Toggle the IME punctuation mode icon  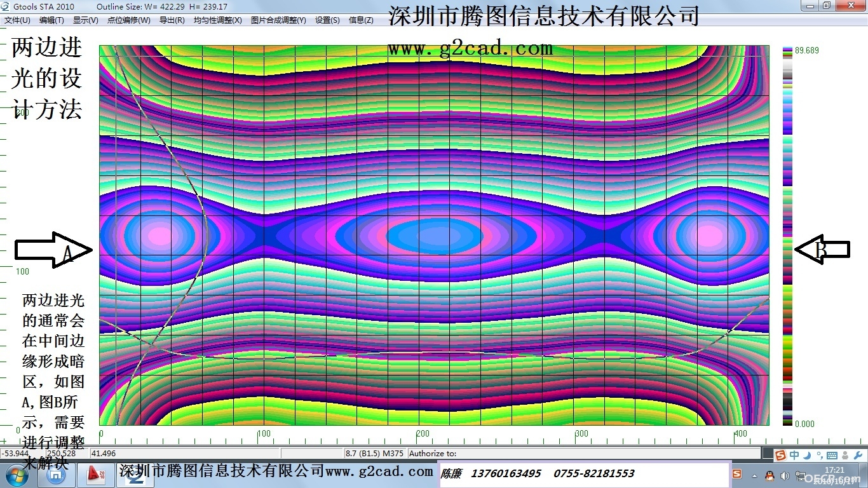tap(819, 455)
